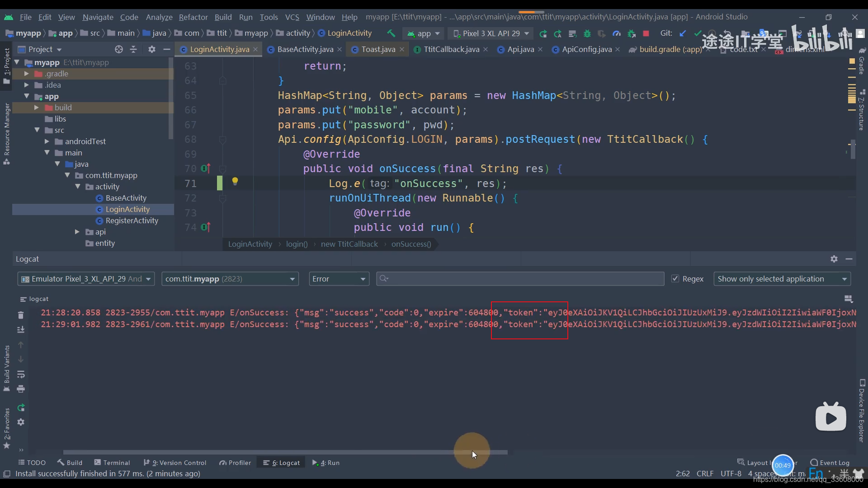
Task: Click the intention lightbulb on line 71
Action: click(235, 182)
